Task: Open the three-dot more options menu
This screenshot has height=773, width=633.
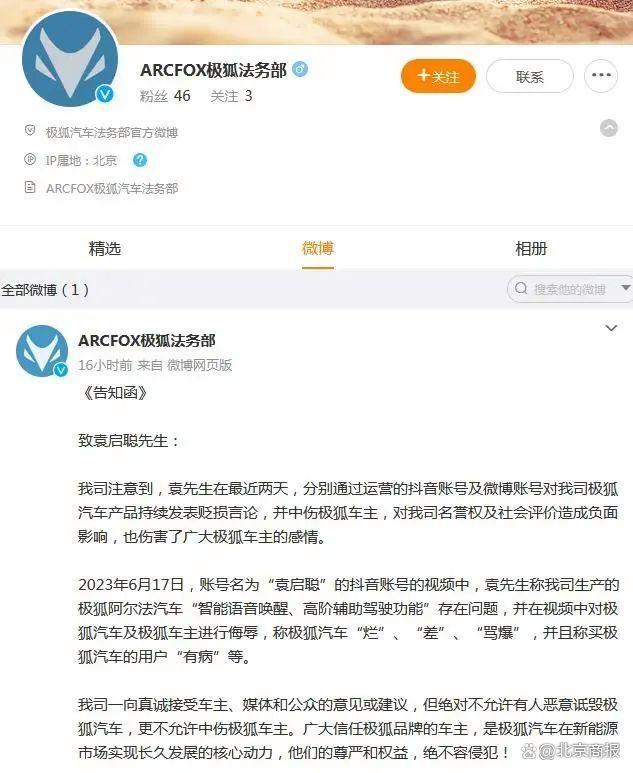Action: tap(601, 75)
